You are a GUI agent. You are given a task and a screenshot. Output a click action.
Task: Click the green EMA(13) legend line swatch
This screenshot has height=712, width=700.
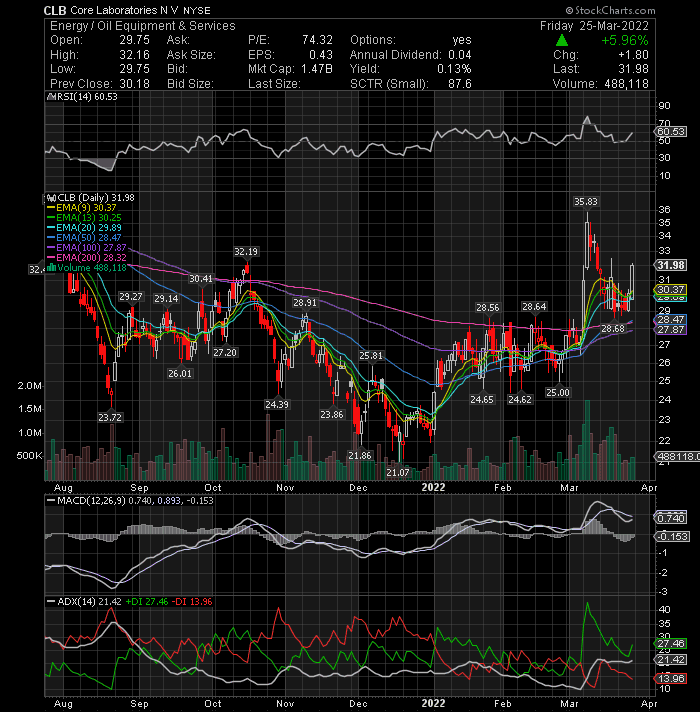(x=51, y=218)
